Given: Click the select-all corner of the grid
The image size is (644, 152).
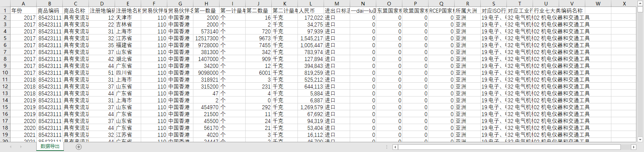Looking at the screenshot, I should [x=5, y=4].
